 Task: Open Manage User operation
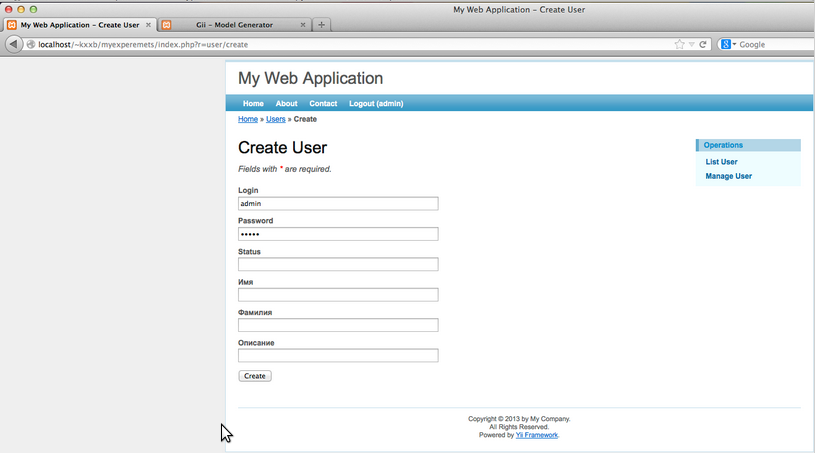(x=729, y=176)
